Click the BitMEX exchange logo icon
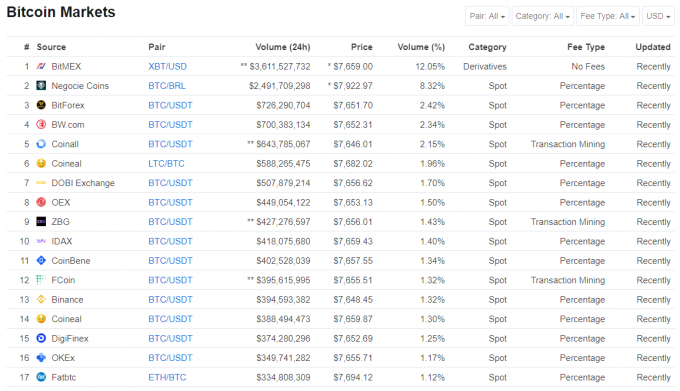This screenshot has width=680, height=391. 41,66
